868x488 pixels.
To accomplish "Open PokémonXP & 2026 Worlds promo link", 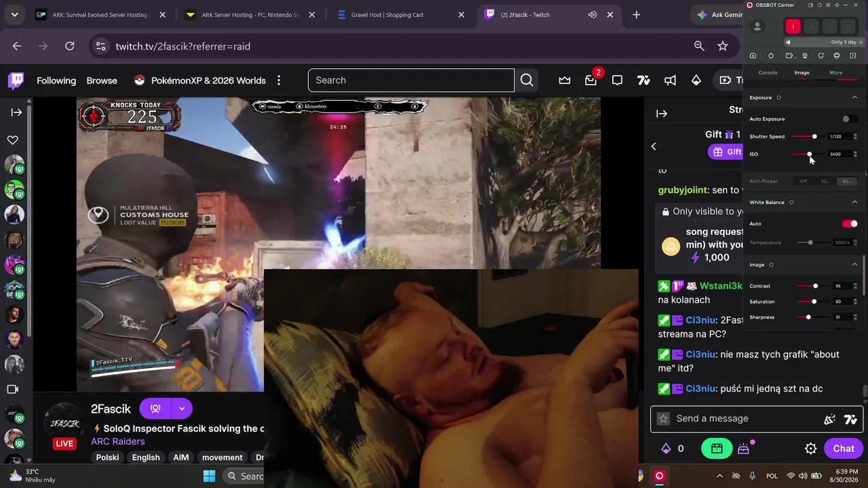I will (x=199, y=81).
